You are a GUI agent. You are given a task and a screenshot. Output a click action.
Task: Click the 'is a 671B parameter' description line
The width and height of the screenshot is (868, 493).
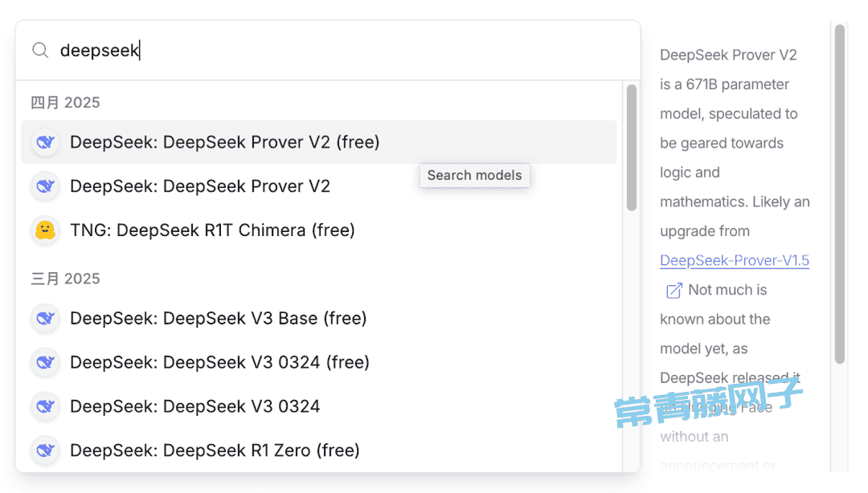[x=725, y=84]
